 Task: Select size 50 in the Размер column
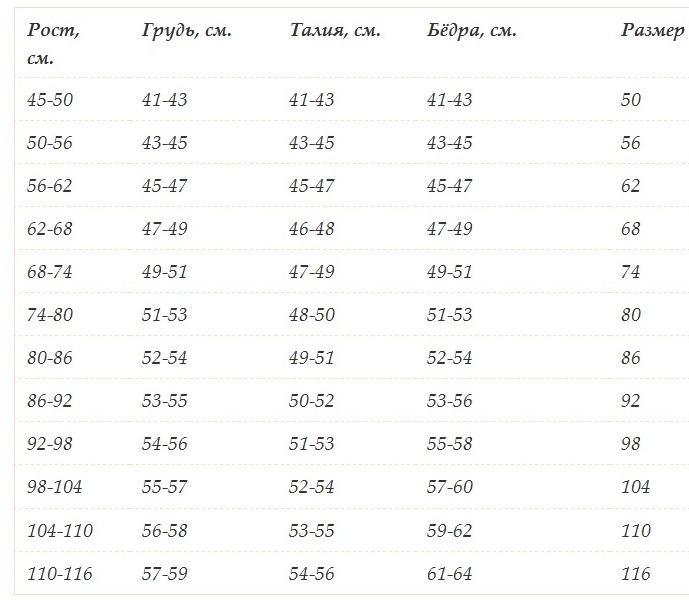631,100
